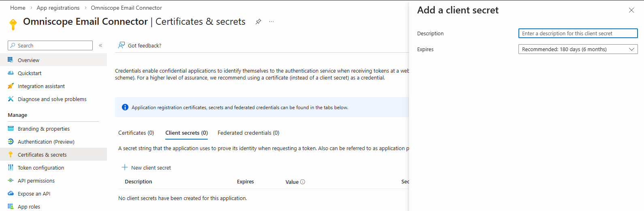Image resolution: width=644 pixels, height=211 pixels.
Task: Click the API permissions icon
Action: [11, 181]
